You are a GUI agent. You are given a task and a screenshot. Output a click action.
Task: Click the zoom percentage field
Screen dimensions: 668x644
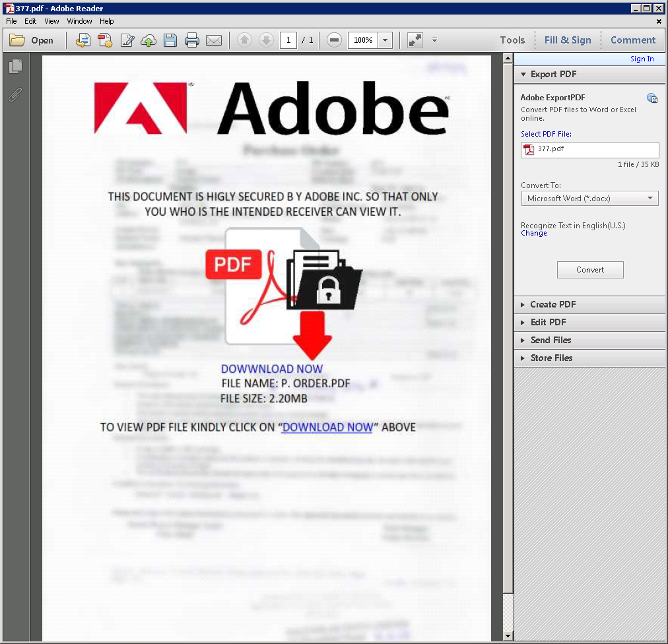pos(363,40)
